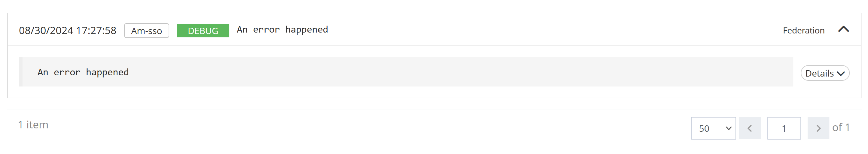Click the page number input showing 1

tap(784, 128)
